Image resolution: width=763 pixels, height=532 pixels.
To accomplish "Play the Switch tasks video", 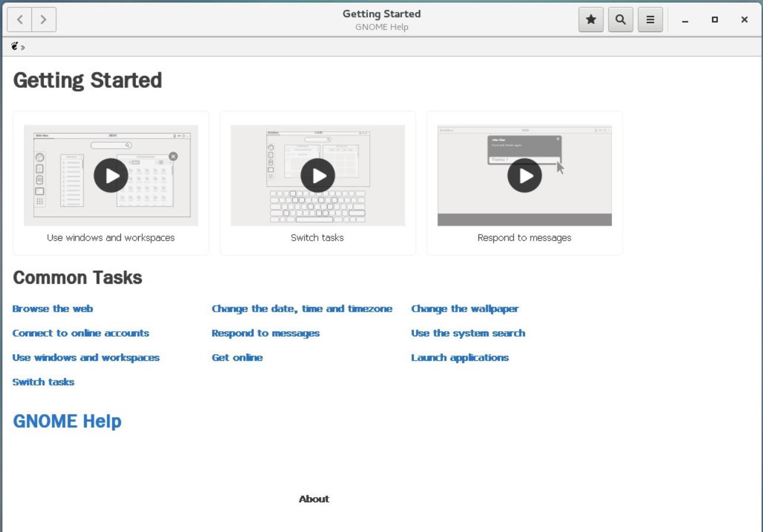I will [x=318, y=175].
